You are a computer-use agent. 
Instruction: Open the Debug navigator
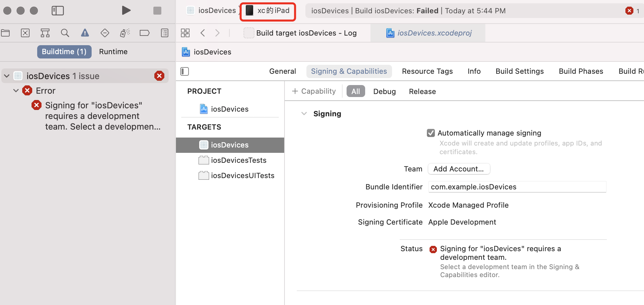click(125, 33)
